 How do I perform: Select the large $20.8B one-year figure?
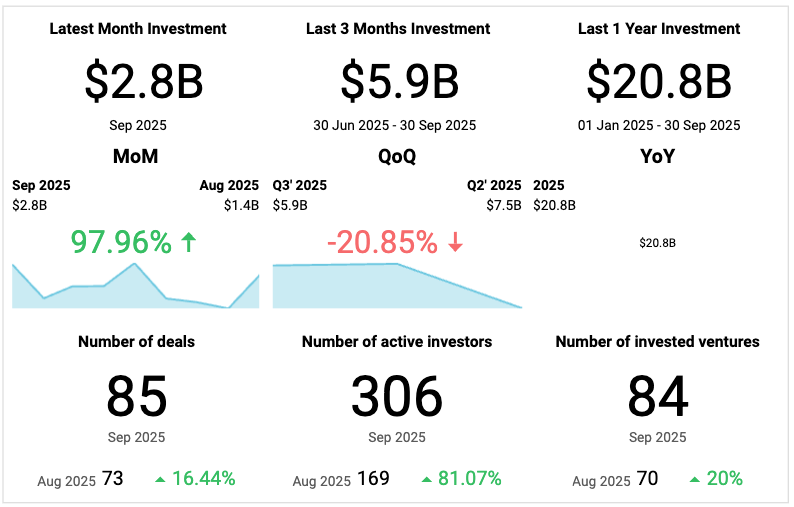click(658, 81)
